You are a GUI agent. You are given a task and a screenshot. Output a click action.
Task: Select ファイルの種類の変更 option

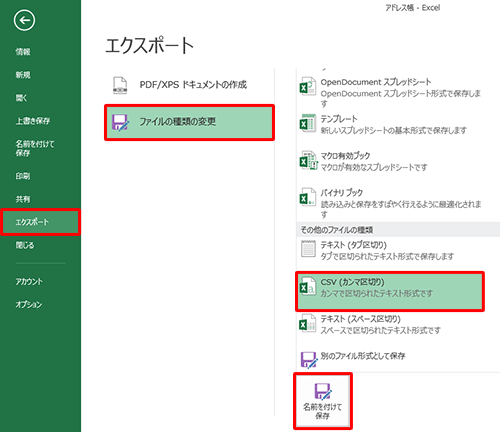(189, 123)
